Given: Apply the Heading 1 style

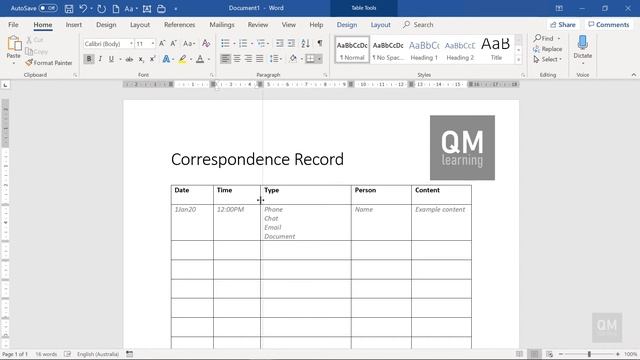Looking at the screenshot, I should point(424,50).
